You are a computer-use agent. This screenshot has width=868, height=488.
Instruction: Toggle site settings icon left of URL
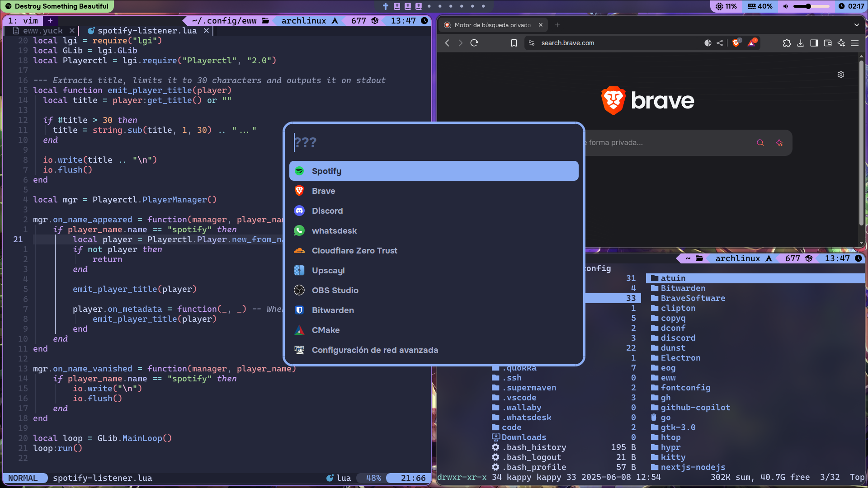[532, 43]
